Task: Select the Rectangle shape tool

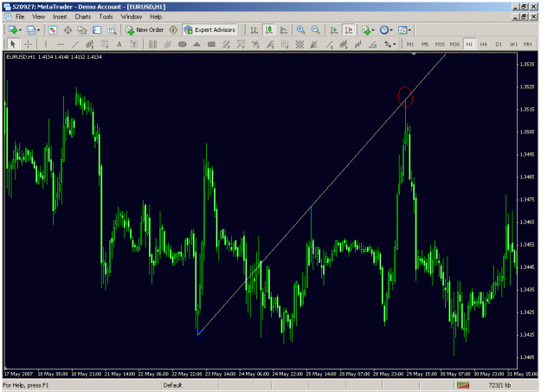Action: click(x=211, y=44)
